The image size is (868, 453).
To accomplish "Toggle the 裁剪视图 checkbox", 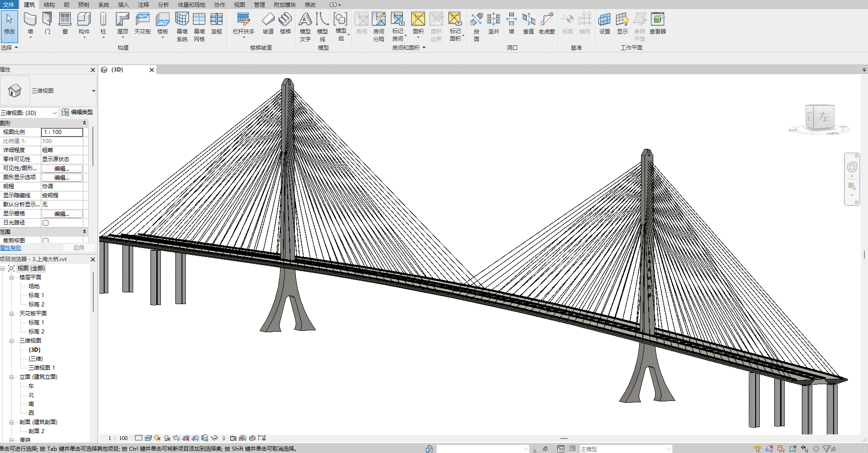I will coord(45,241).
